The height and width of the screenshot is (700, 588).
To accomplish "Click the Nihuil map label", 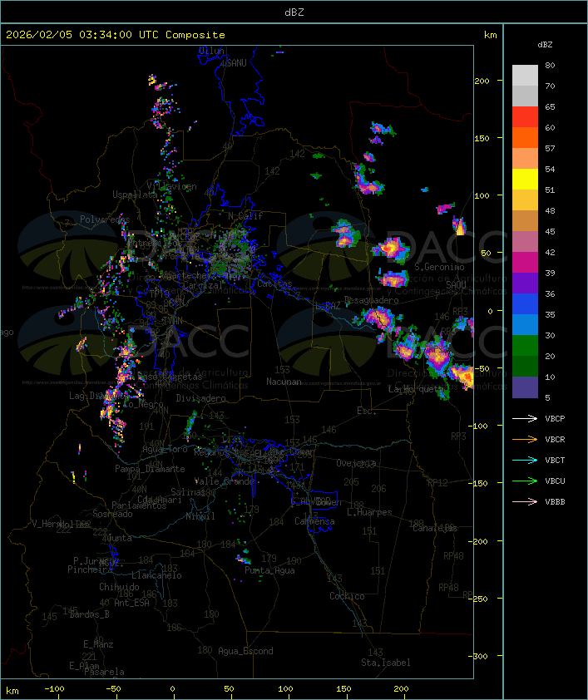I will point(200,516).
